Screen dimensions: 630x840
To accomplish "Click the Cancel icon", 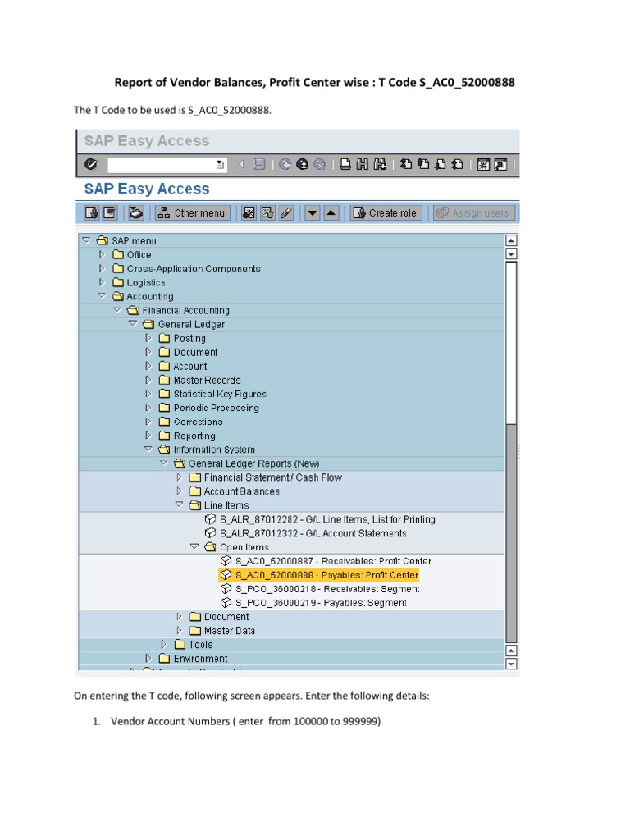I will tap(320, 164).
